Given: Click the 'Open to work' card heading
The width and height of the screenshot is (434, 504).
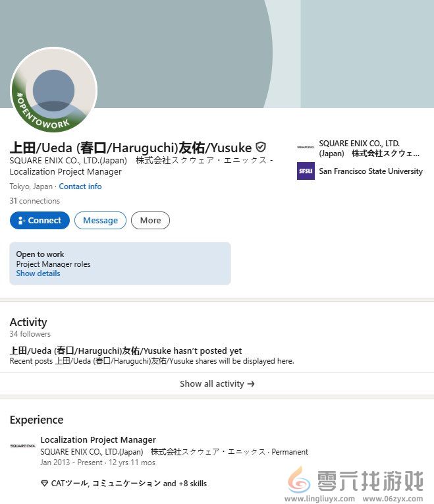Looking at the screenshot, I should pyautogui.click(x=40, y=254).
